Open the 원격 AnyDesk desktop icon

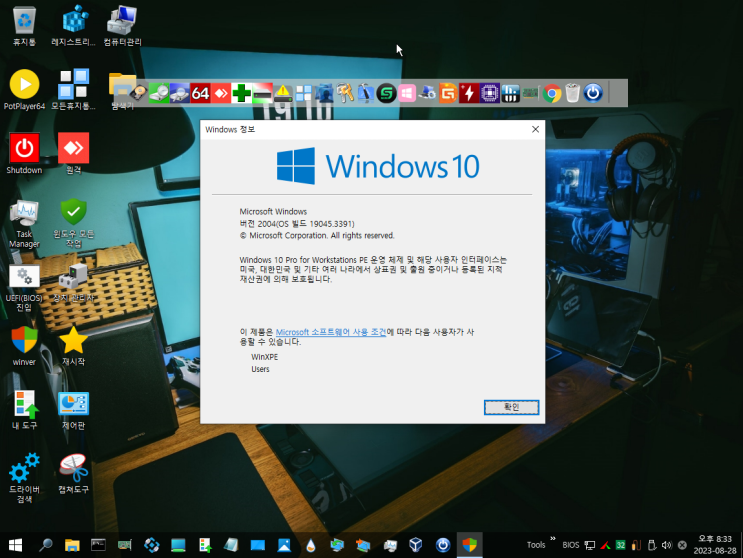73,153
